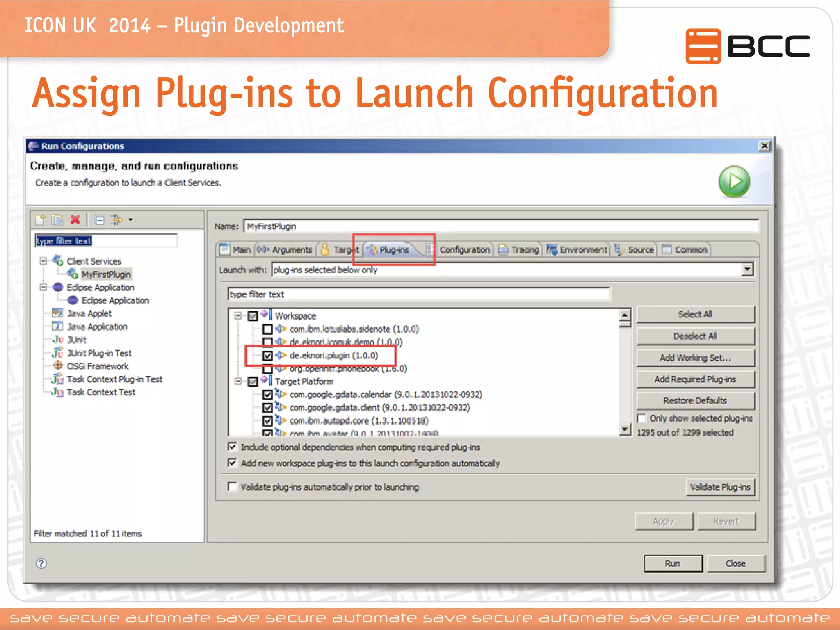Click the Eclipse Application category icon
Image resolution: width=840 pixels, height=630 pixels.
[58, 287]
